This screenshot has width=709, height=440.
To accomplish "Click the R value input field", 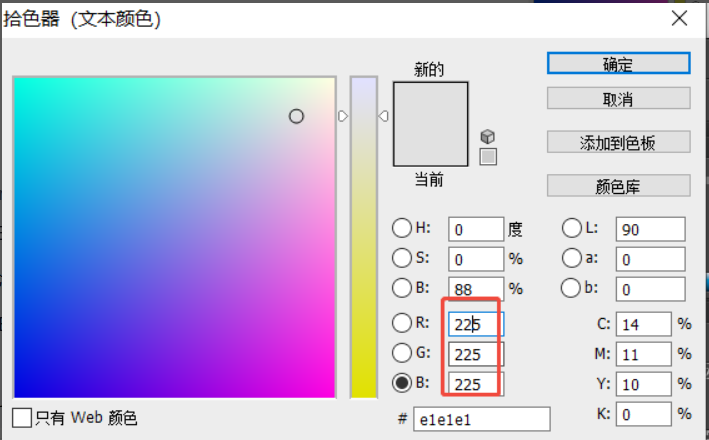I will [476, 324].
